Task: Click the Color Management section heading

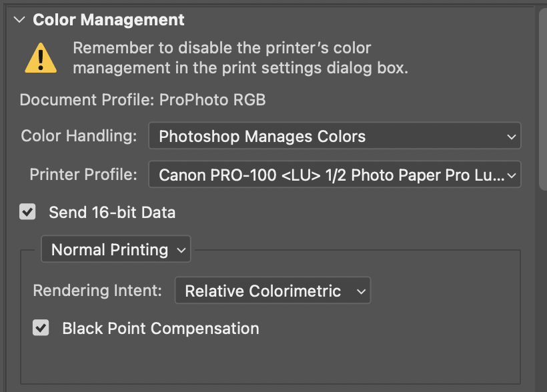Action: [x=109, y=20]
